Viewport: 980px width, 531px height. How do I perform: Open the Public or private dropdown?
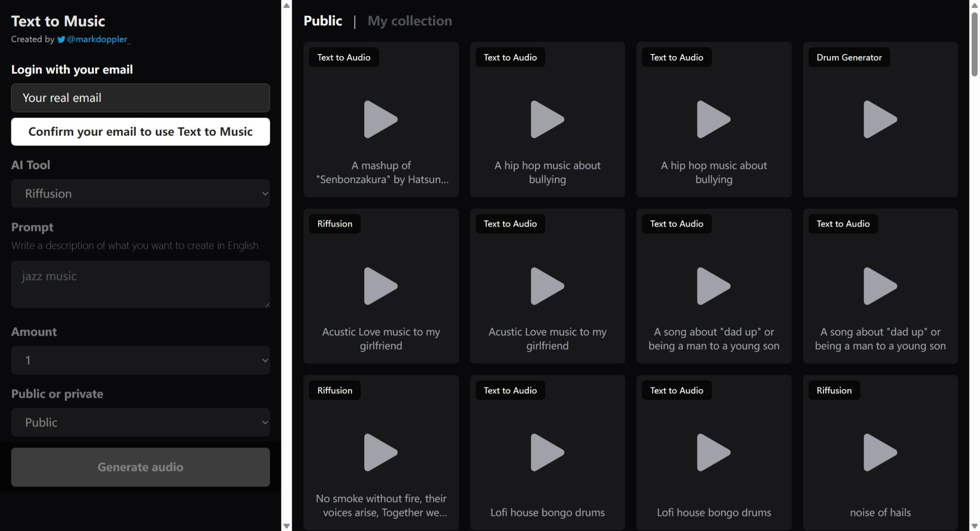click(140, 422)
